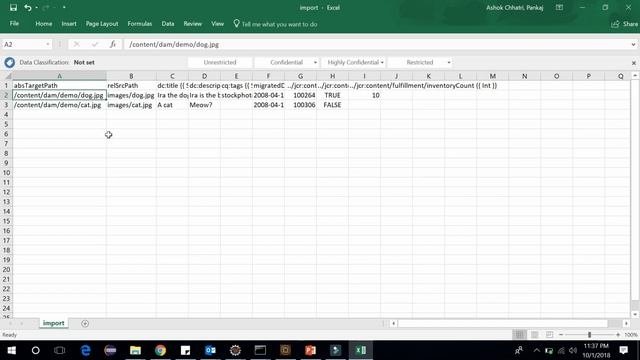Switch to Page Layout view icon
Screen dimensions: 640x360
click(x=534, y=335)
